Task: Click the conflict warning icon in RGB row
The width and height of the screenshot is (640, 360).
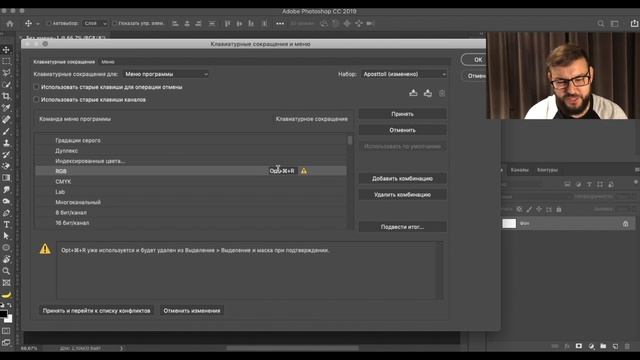Action: (x=304, y=171)
